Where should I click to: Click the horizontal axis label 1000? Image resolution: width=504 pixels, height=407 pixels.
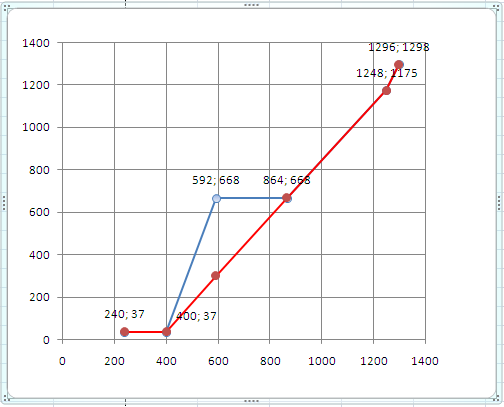pyautogui.click(x=322, y=361)
